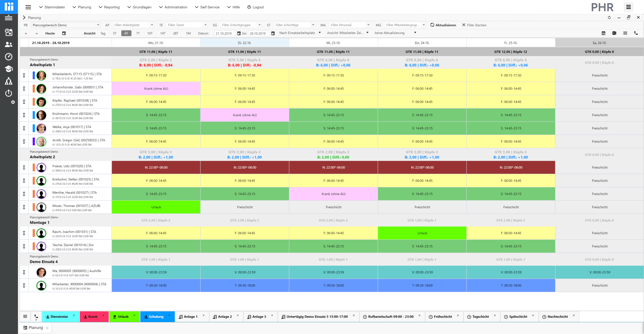Viewport: 644px width, 334px height.
Task: Click the calendar check icon in the toolbar
Action: tap(604, 33)
